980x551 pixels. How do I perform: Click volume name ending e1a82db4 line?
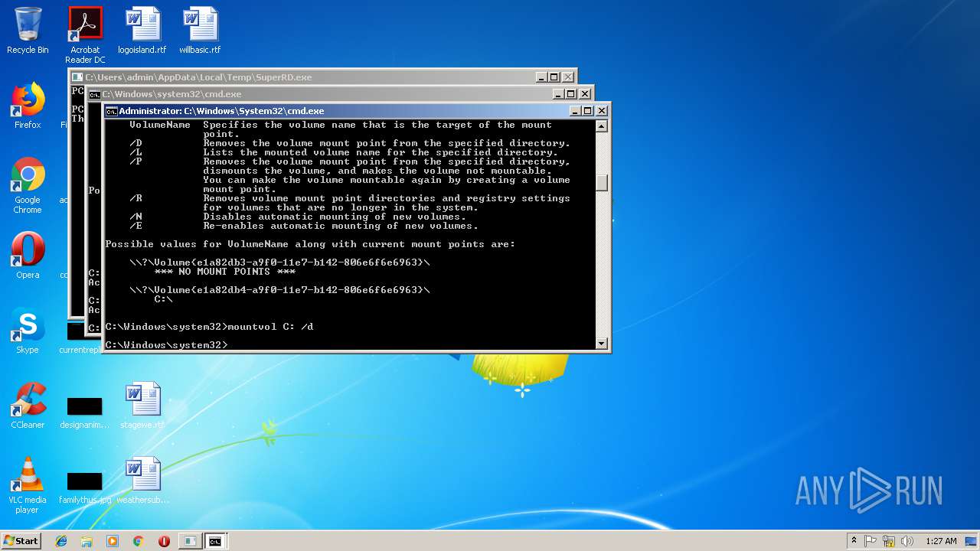point(279,290)
